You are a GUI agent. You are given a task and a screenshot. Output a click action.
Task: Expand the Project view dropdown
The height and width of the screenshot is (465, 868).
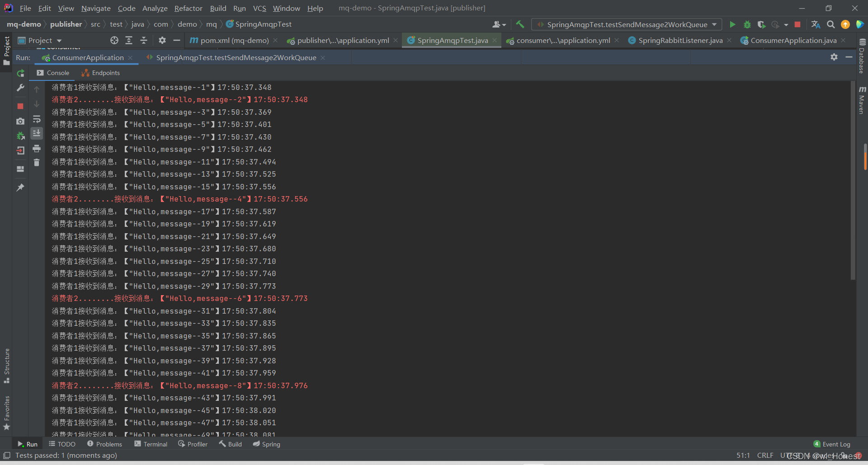click(59, 41)
